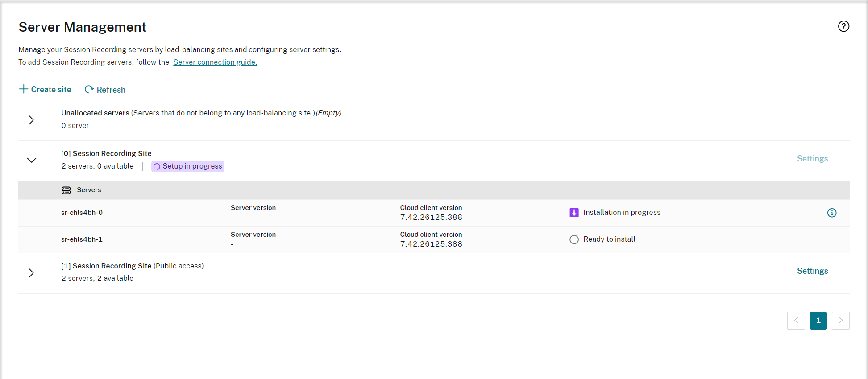
Task: Open Settings for site [0]
Action: click(x=812, y=159)
